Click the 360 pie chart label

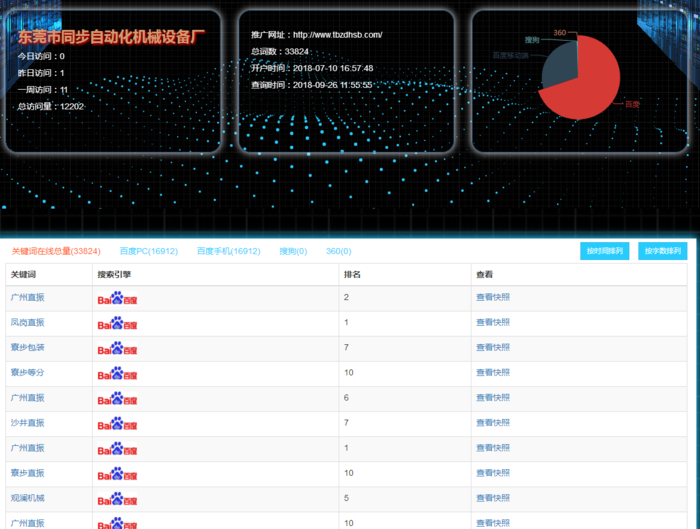tap(559, 33)
